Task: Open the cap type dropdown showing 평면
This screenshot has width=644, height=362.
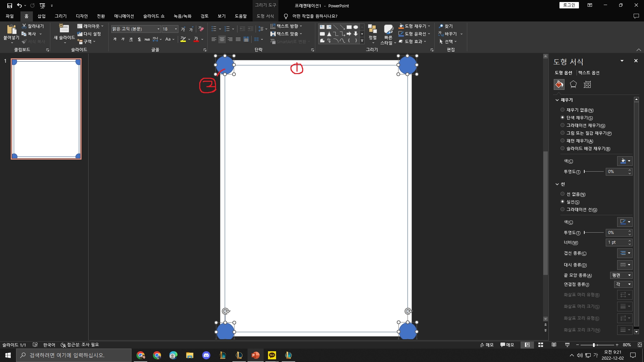Action: (621, 275)
